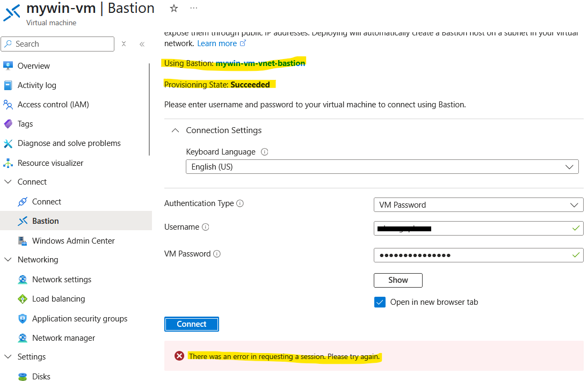This screenshot has width=588, height=381.
Task: Collapse the sidebar with double chevron icon
Action: tap(142, 44)
